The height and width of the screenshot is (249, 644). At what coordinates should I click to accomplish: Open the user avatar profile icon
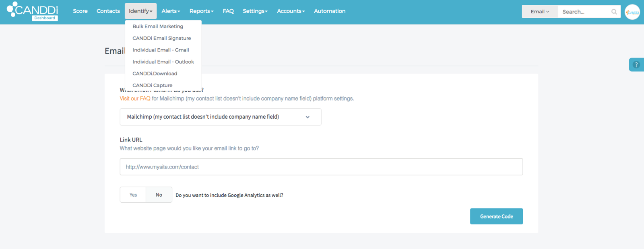[632, 12]
